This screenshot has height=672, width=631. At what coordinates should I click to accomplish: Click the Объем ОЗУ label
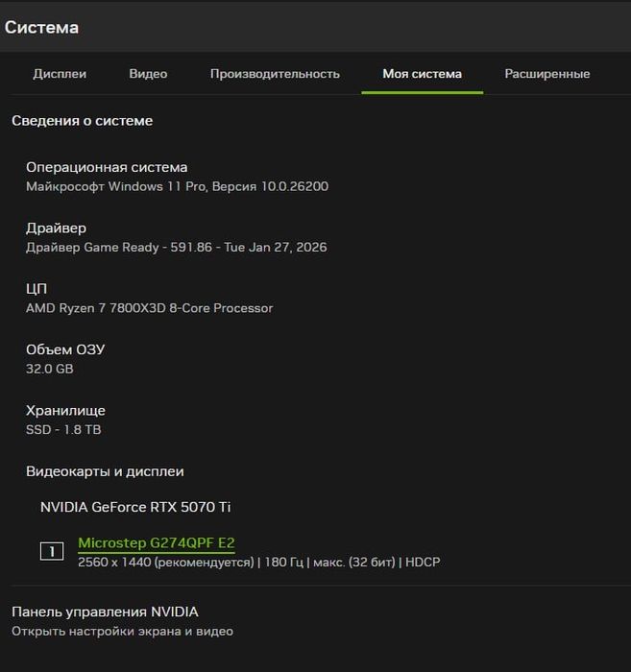(x=65, y=349)
